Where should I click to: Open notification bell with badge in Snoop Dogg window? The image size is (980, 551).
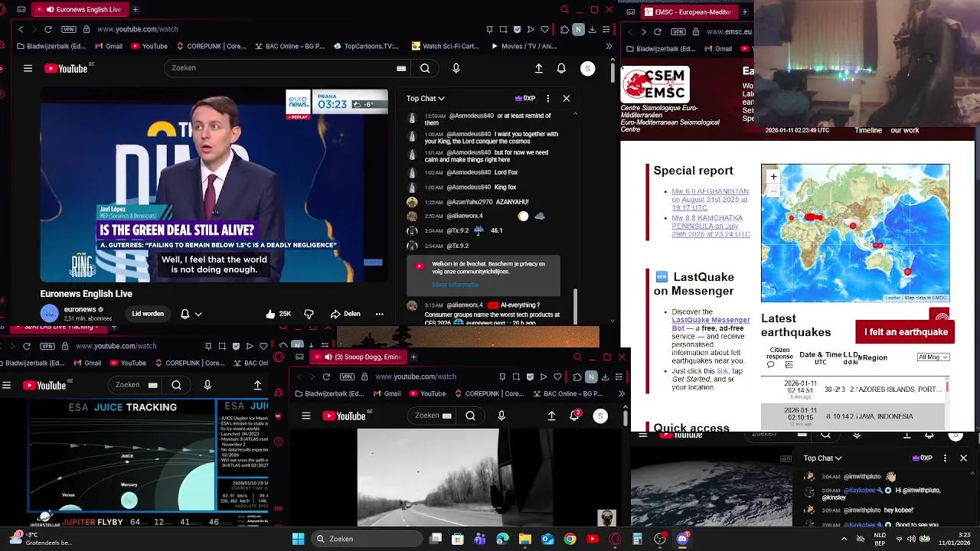click(x=574, y=416)
